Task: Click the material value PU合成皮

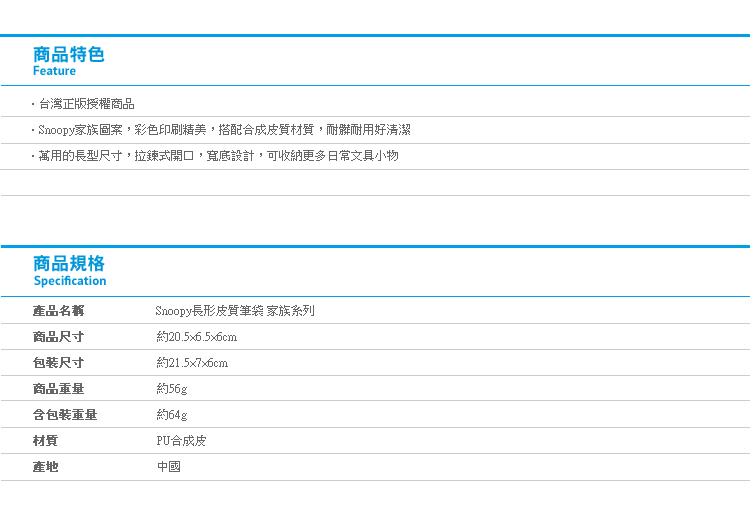Action: pyautogui.click(x=181, y=440)
